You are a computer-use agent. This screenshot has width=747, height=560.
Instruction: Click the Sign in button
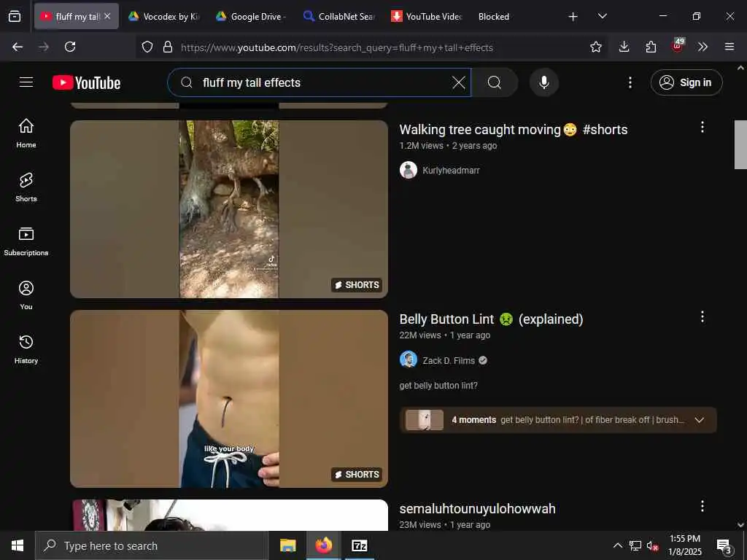[x=686, y=82]
